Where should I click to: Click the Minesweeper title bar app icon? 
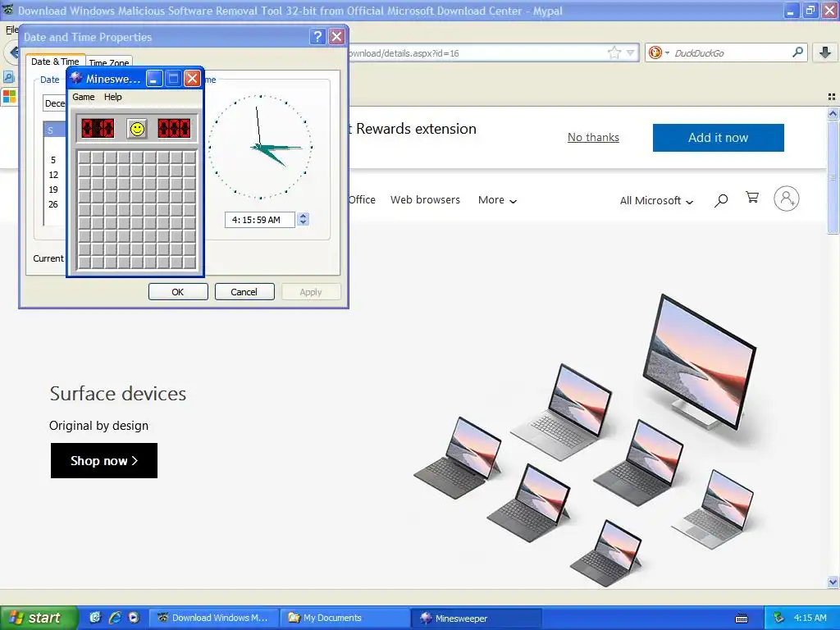(76, 79)
